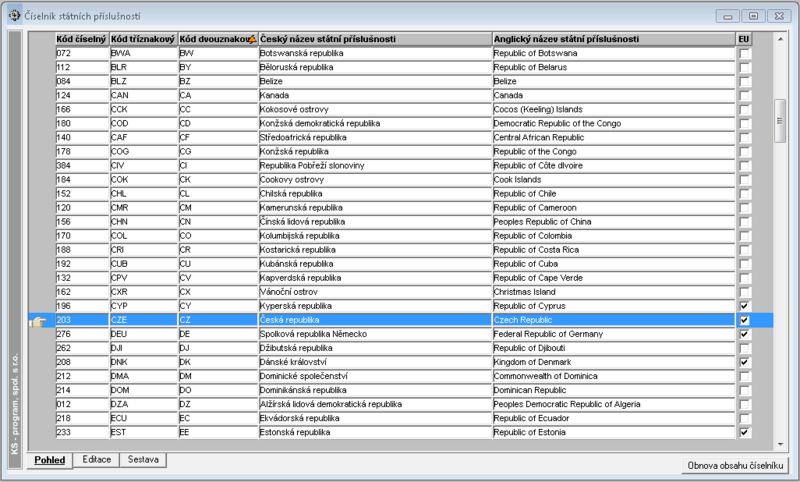Click Christmas Island cell
Image resolution: width=800 pixels, height=482 pixels.
tap(614, 292)
